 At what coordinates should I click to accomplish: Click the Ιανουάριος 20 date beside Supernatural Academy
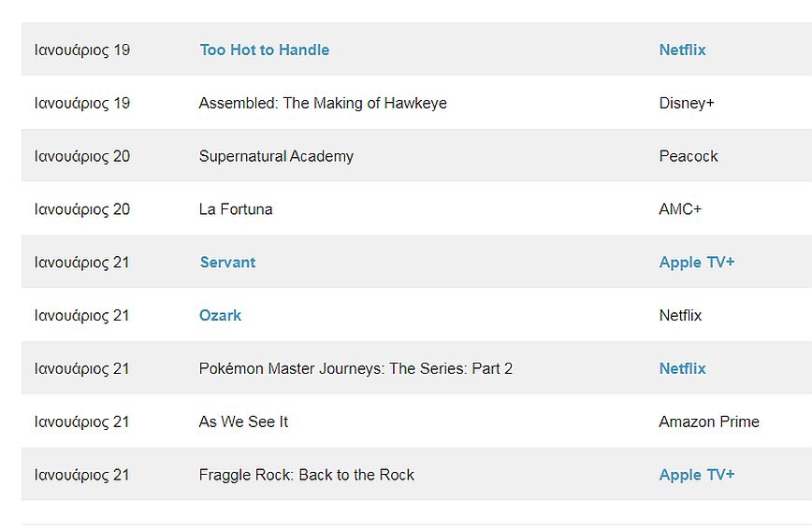point(82,156)
